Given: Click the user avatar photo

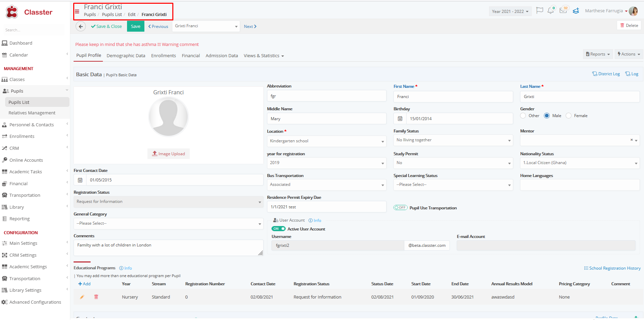Looking at the screenshot, I should (633, 11).
